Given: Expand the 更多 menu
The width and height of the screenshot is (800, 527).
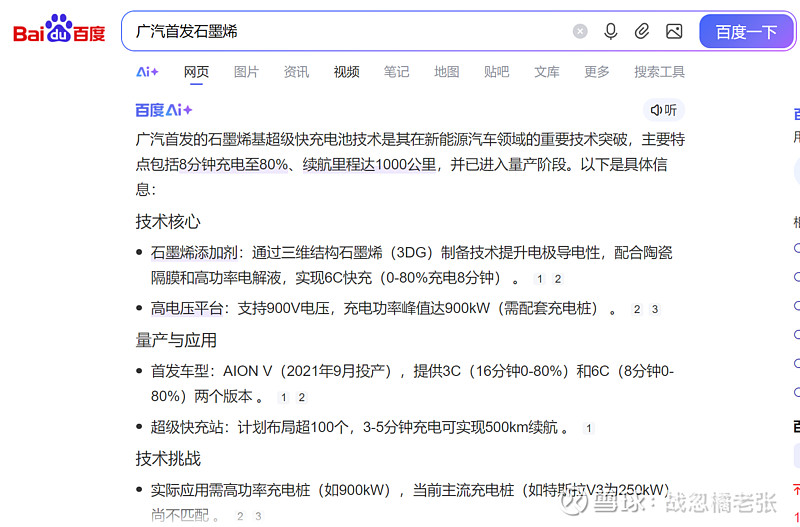Looking at the screenshot, I should click(596, 72).
